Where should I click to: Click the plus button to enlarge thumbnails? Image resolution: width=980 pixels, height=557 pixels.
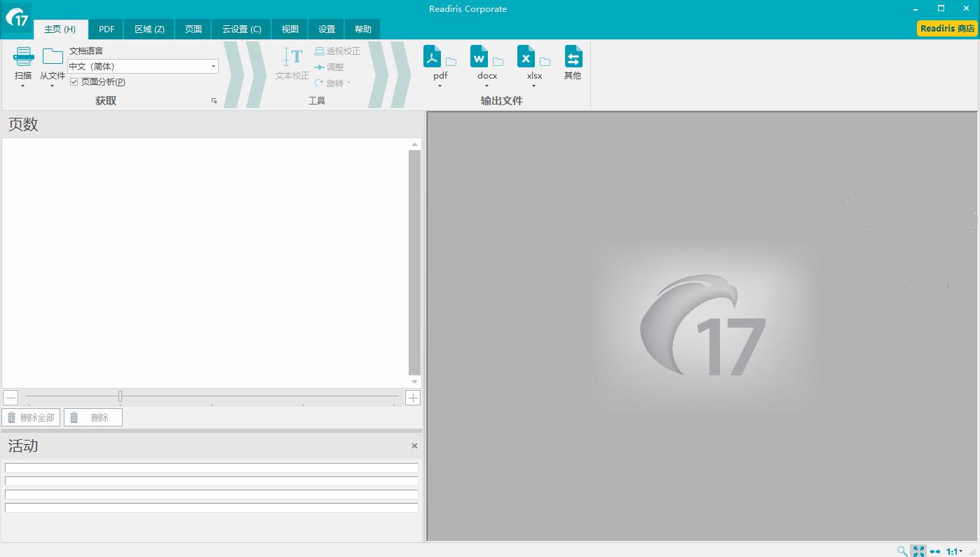413,398
